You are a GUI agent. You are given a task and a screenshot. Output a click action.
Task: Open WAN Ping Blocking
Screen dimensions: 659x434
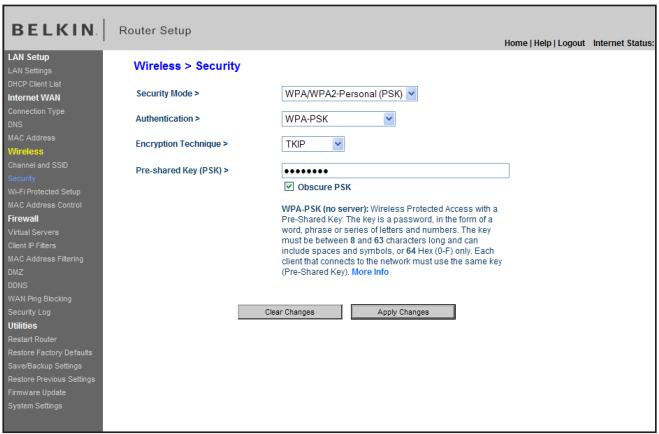[x=40, y=299]
